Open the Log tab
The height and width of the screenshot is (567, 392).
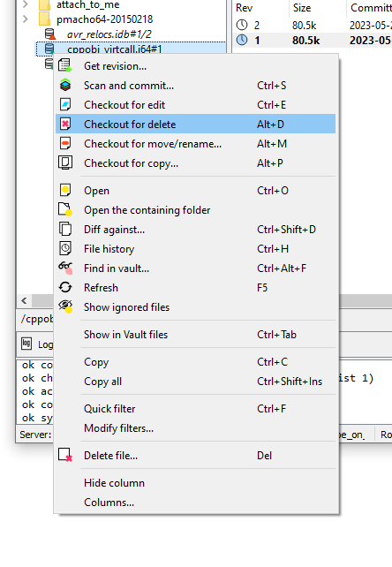[36, 344]
